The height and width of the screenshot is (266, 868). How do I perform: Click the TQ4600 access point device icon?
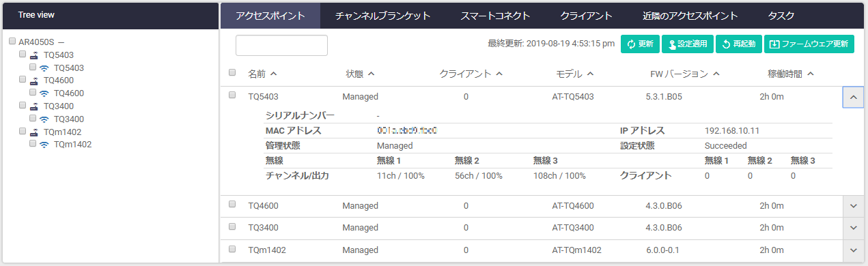point(34,80)
